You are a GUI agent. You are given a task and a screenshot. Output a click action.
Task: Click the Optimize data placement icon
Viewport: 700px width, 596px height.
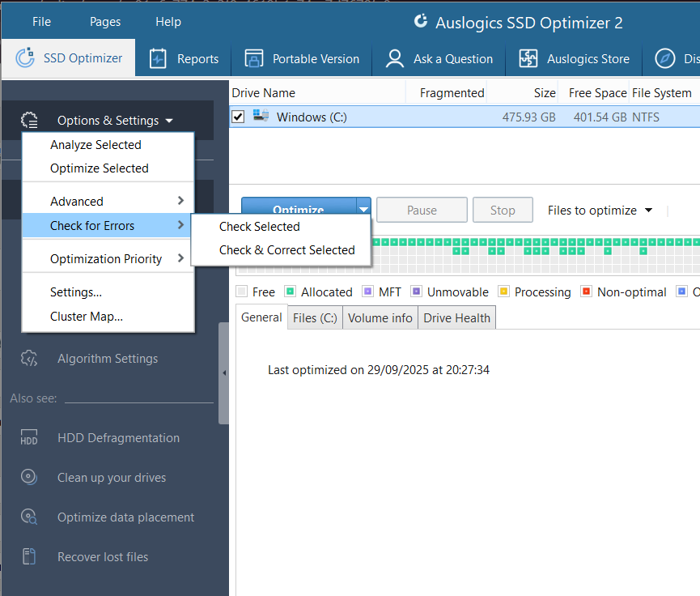[x=29, y=517]
